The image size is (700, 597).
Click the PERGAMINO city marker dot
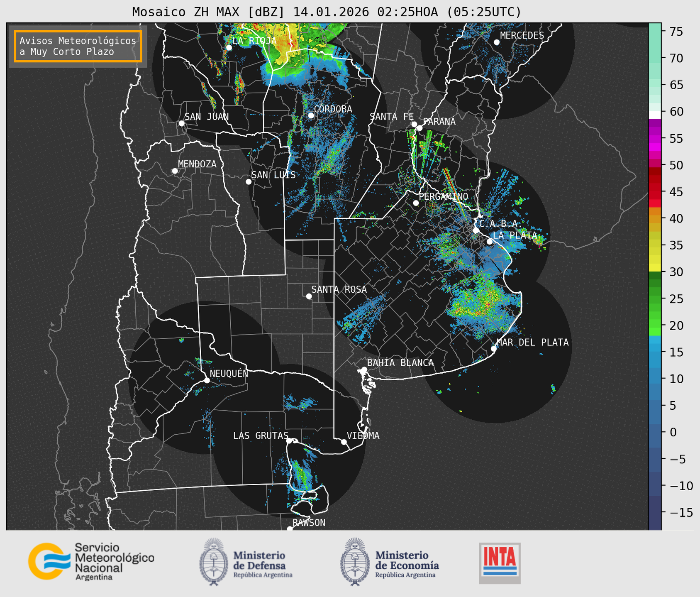[416, 203]
